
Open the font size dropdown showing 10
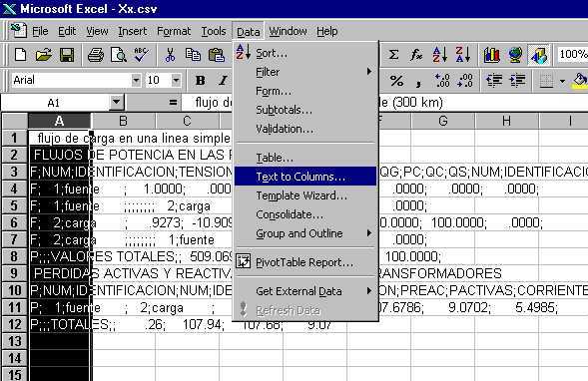tap(176, 80)
